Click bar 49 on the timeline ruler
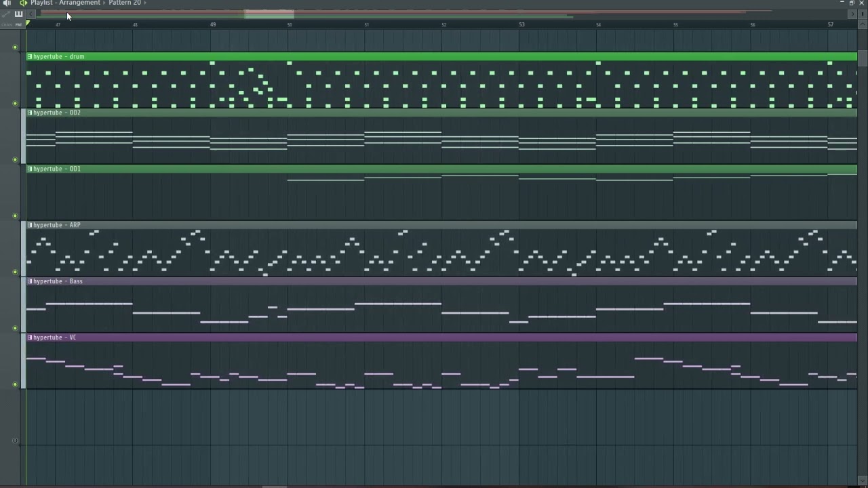Viewport: 868px width, 488px height. click(x=213, y=24)
